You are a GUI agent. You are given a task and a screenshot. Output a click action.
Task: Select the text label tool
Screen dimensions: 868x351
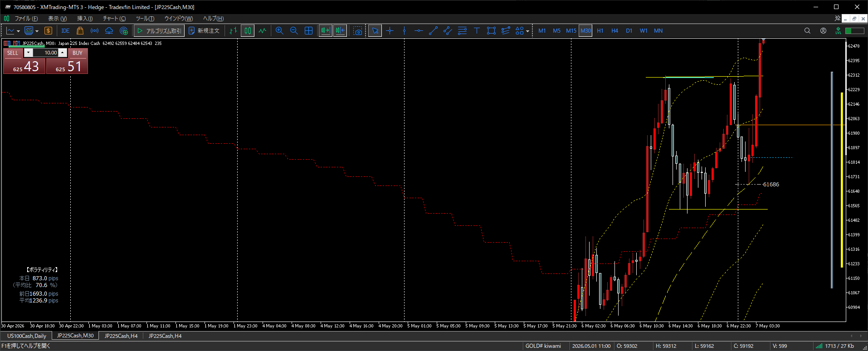pos(477,31)
